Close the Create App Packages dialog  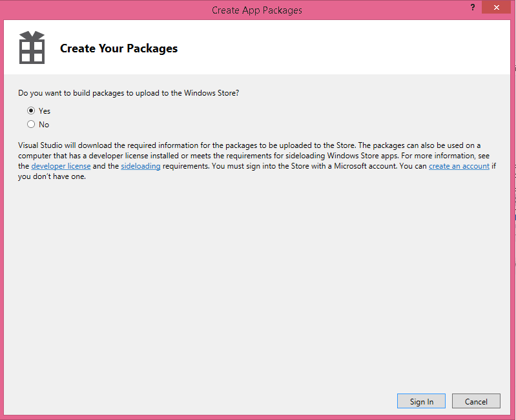tap(496, 7)
